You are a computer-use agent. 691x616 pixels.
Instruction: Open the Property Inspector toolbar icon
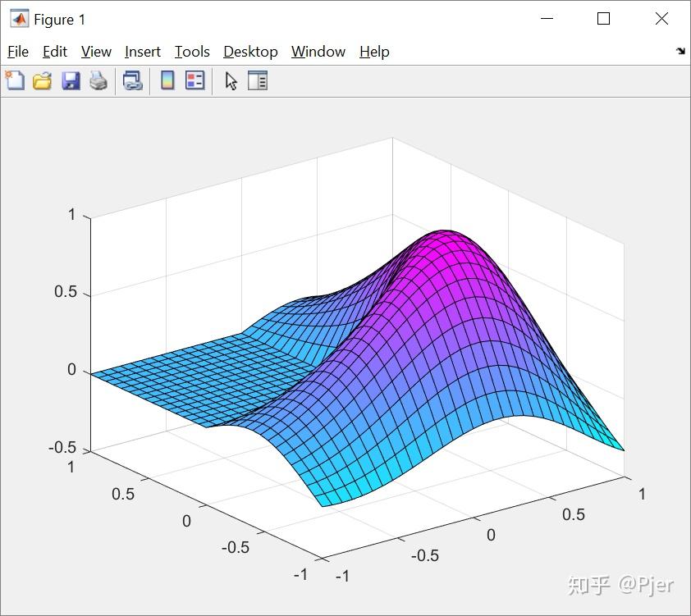point(258,80)
